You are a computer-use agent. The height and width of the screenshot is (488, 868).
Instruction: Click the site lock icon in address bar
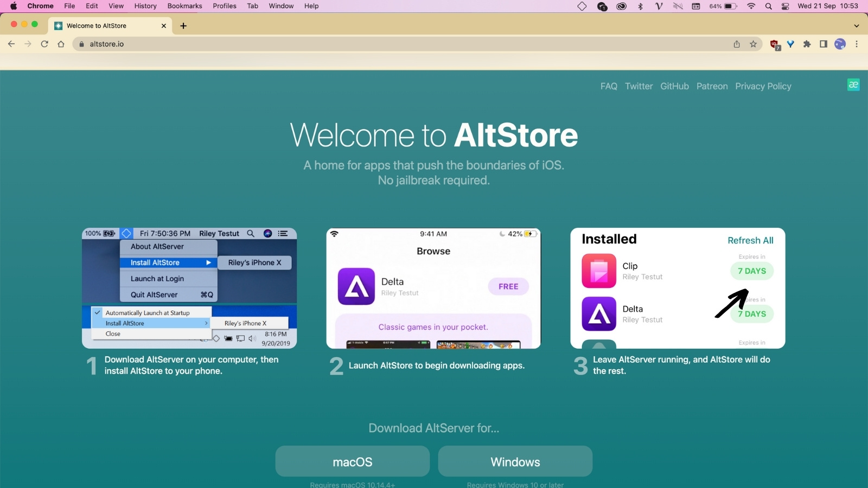[81, 44]
